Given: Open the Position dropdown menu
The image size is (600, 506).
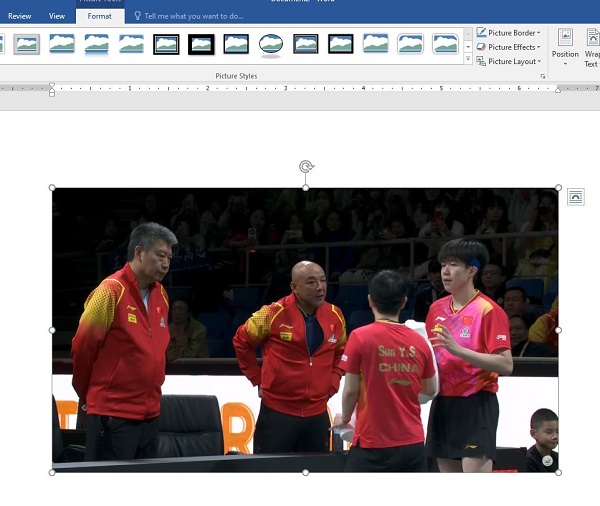Looking at the screenshot, I should [565, 47].
